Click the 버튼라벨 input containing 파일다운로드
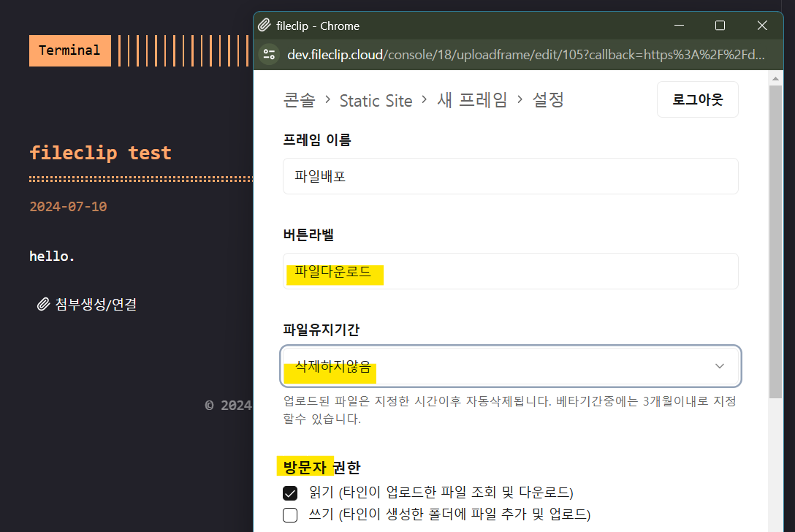Screen dimensions: 795x532 point(510,271)
